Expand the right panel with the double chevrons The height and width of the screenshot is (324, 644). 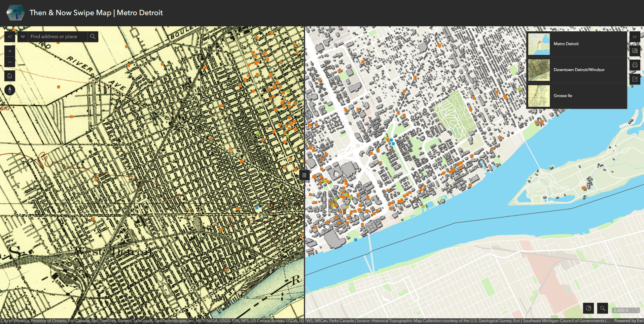pos(635,36)
